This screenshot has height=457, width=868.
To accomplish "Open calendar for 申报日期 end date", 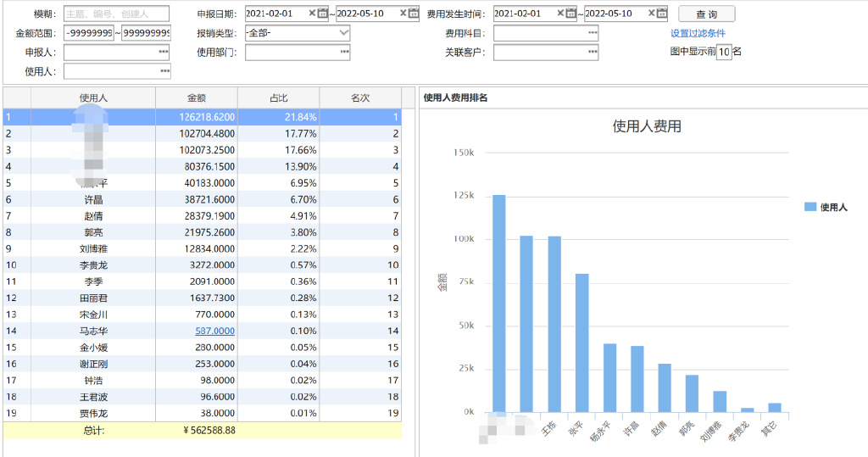I will tap(413, 14).
